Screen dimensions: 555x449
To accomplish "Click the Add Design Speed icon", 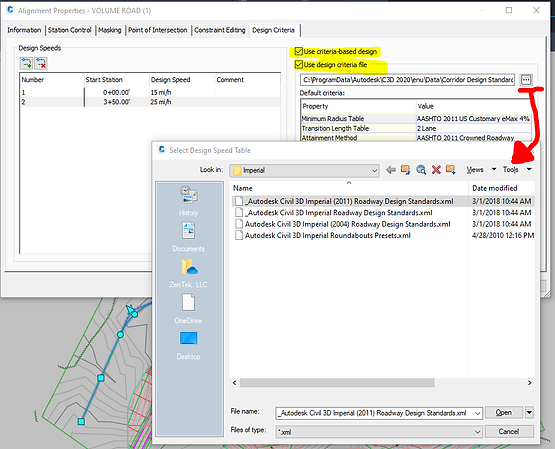I will pos(26,63).
